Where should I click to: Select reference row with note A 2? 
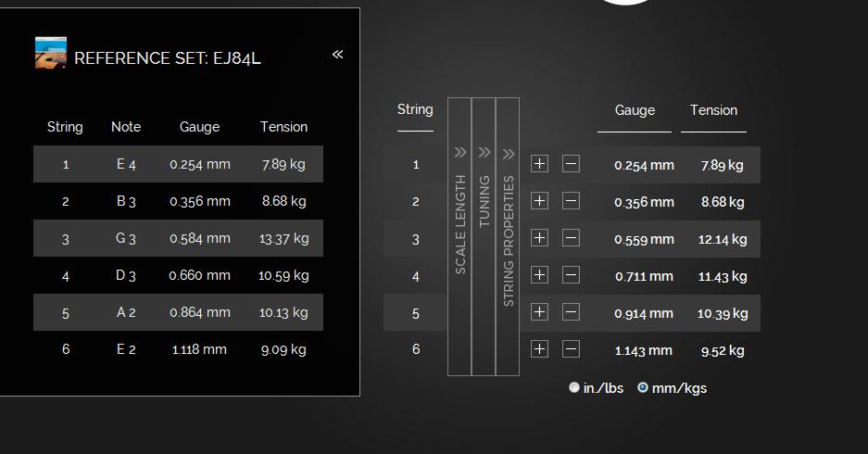(178, 312)
